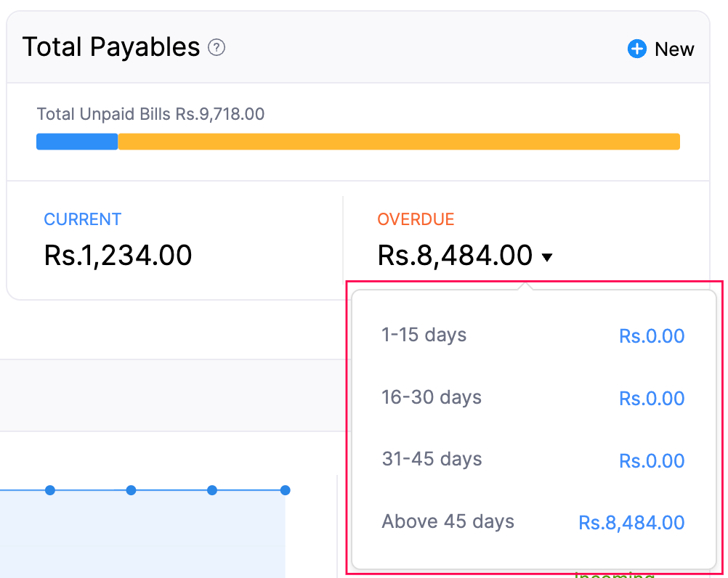Click the blue plus icon for New
This screenshot has height=578, width=728.
pos(637,49)
